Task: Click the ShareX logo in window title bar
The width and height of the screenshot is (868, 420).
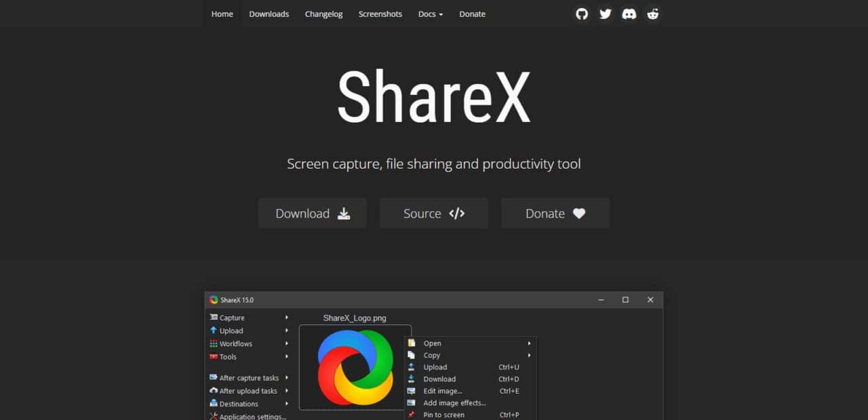Action: coord(214,299)
